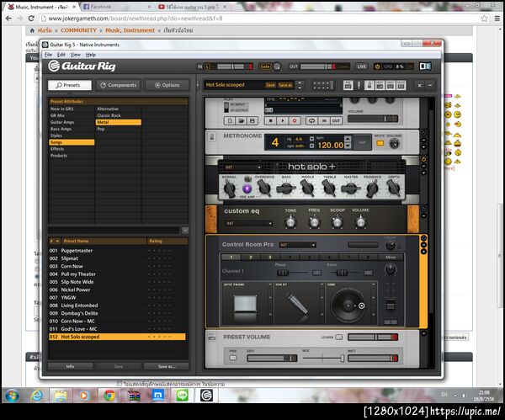The width and height of the screenshot is (505, 420).
Task: Set loop OUT point
Action: pos(336,121)
